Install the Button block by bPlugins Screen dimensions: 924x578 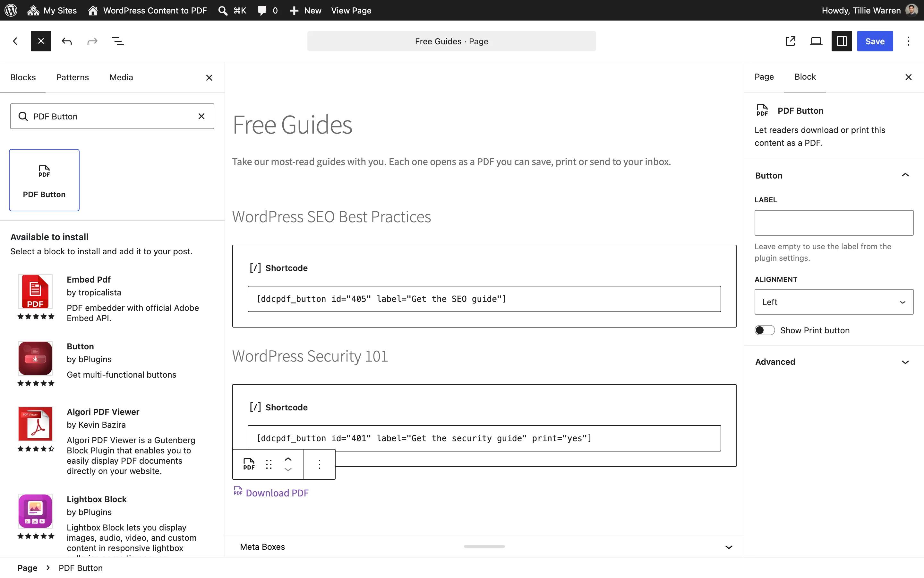(x=112, y=364)
